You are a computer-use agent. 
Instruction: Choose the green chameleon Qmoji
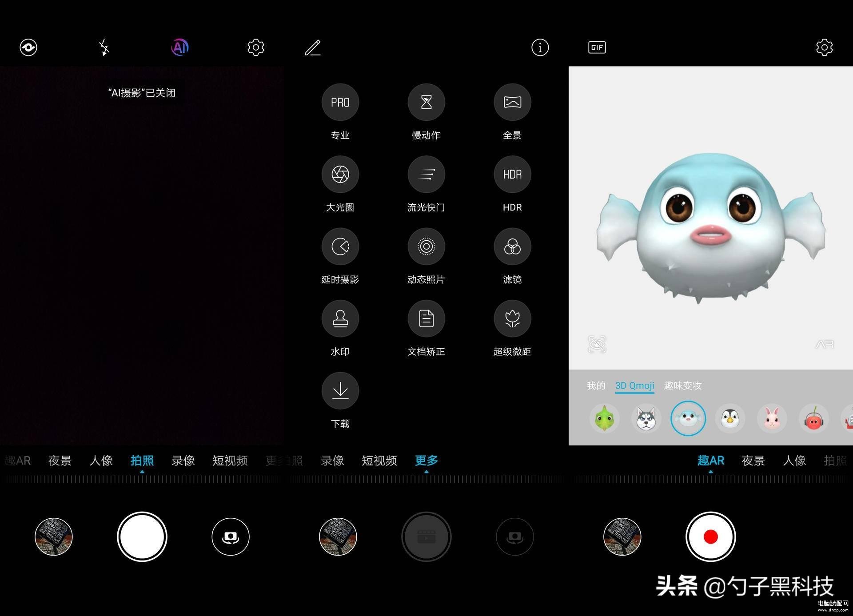coord(604,418)
